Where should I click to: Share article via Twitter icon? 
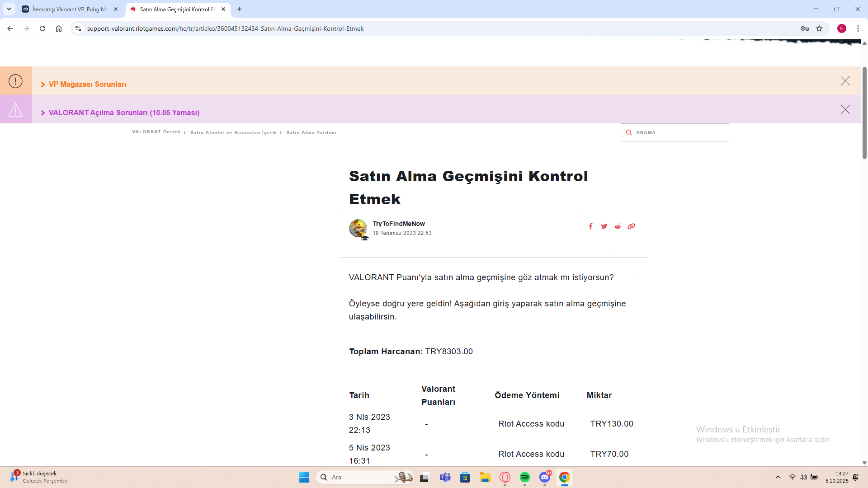pyautogui.click(x=604, y=226)
